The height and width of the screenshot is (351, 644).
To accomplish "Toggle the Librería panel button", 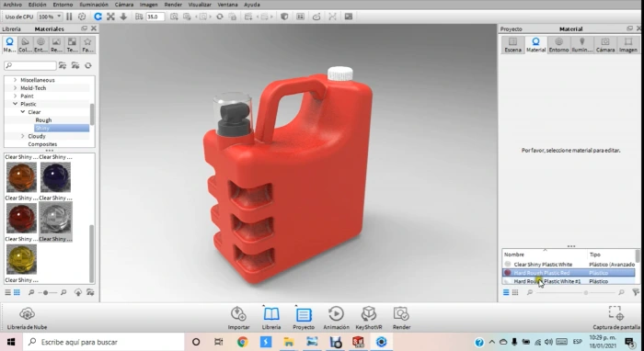I will click(271, 318).
